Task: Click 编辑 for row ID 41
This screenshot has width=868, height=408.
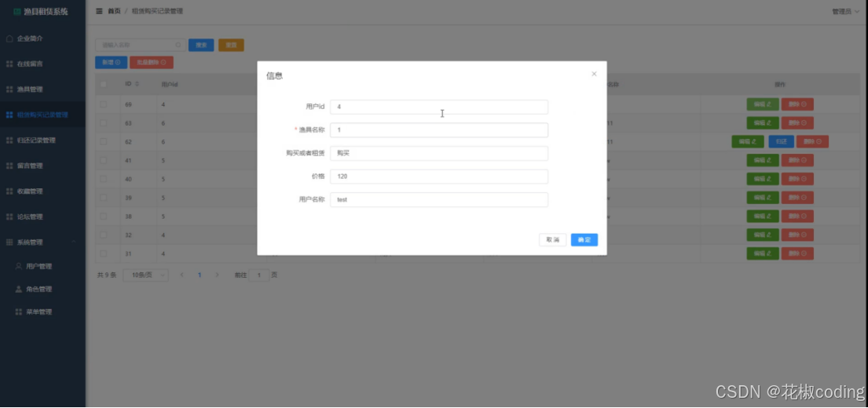Action: click(x=763, y=160)
